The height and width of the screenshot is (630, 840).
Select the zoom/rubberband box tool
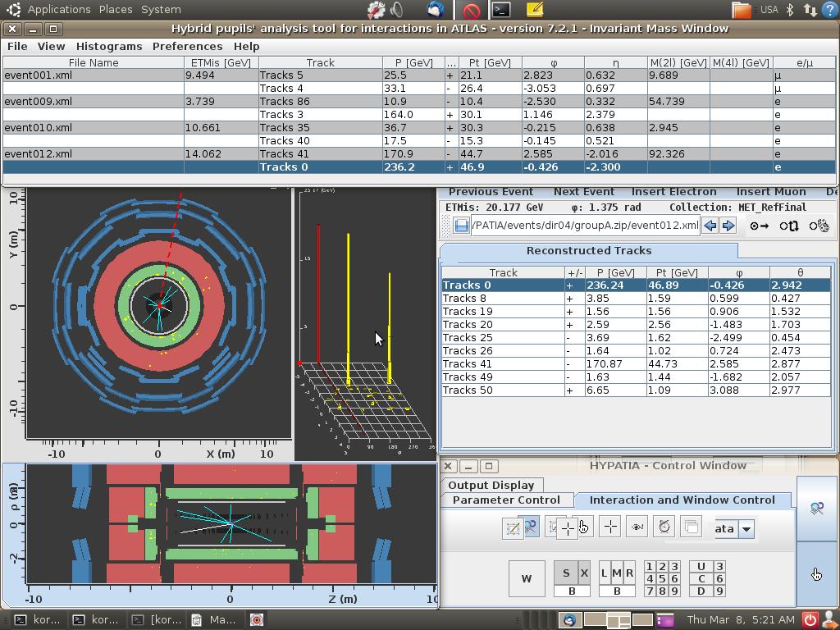pos(513,528)
